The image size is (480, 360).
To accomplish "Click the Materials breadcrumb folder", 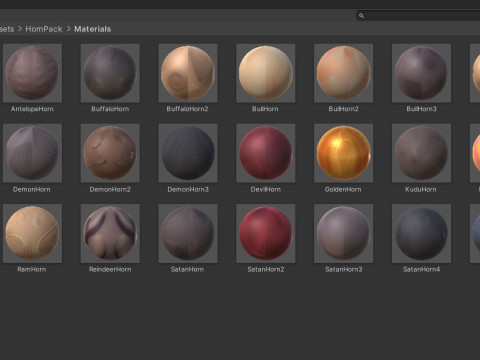I will [x=93, y=29].
